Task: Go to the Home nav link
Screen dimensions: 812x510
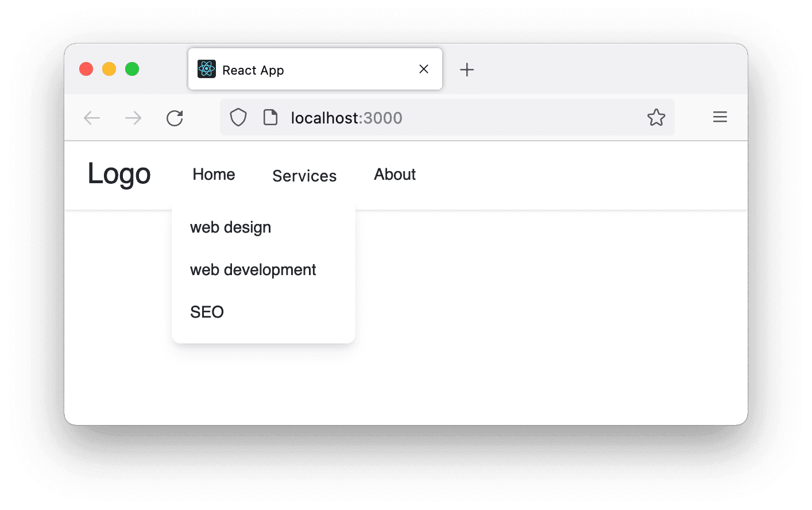Action: [x=214, y=175]
